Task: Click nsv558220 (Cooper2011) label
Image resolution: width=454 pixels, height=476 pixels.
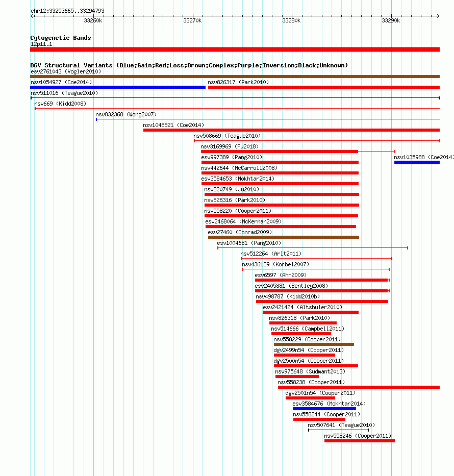Action: [x=238, y=211]
